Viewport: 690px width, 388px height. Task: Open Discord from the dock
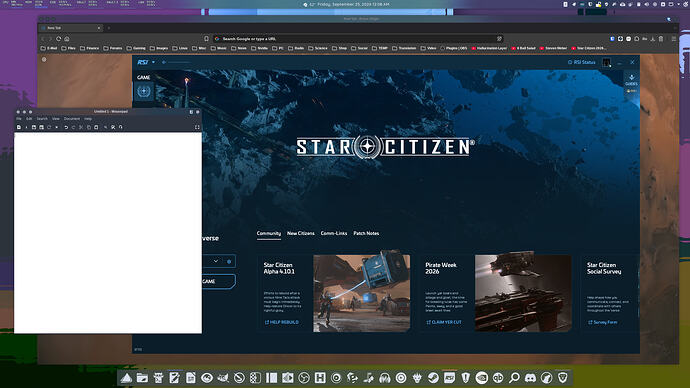click(x=531, y=377)
